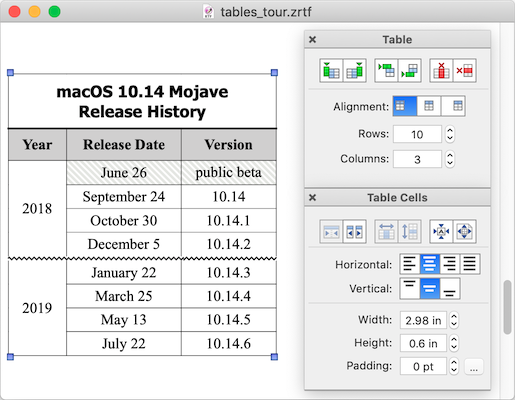Delete the selected table row
The height and width of the screenshot is (400, 515).
[x=465, y=71]
